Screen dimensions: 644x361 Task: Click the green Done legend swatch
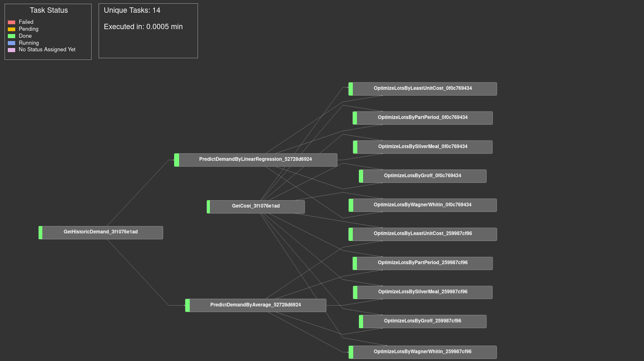[11, 36]
